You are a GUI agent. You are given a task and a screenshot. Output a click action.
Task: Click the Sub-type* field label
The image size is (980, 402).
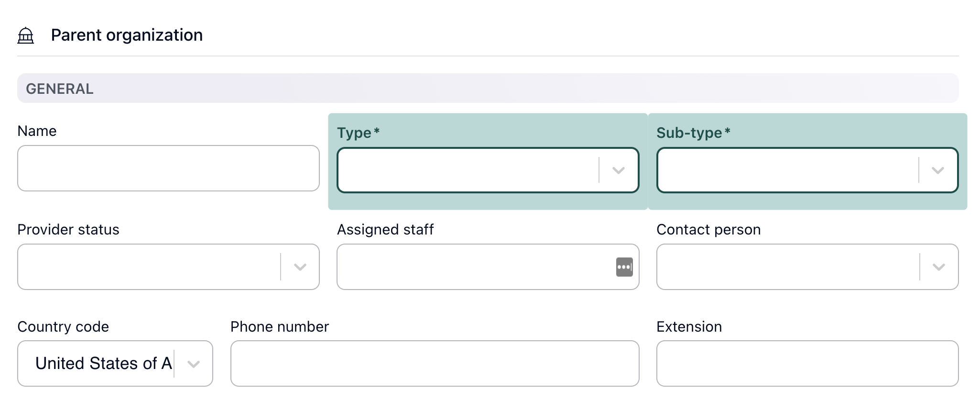tap(693, 133)
